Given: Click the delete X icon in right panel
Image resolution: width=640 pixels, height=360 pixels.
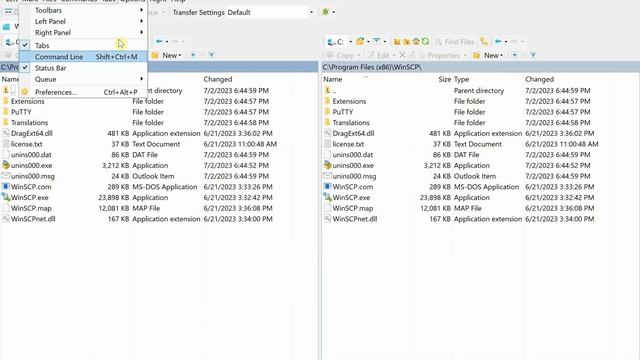Looking at the screenshot, I should [402, 55].
